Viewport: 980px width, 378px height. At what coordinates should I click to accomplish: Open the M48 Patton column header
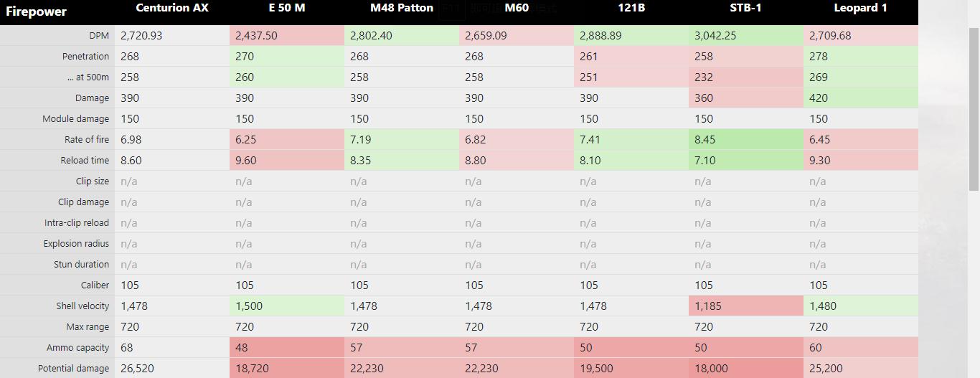pyautogui.click(x=402, y=9)
